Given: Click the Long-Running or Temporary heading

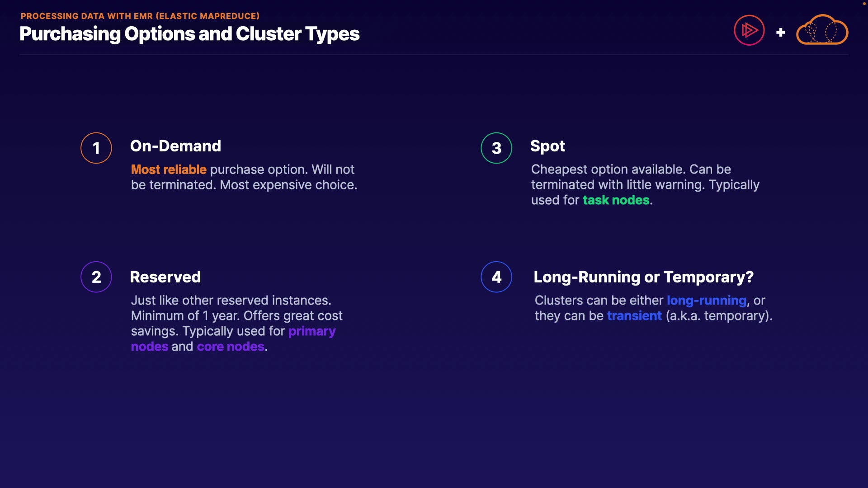Looking at the screenshot, I should pyautogui.click(x=643, y=277).
